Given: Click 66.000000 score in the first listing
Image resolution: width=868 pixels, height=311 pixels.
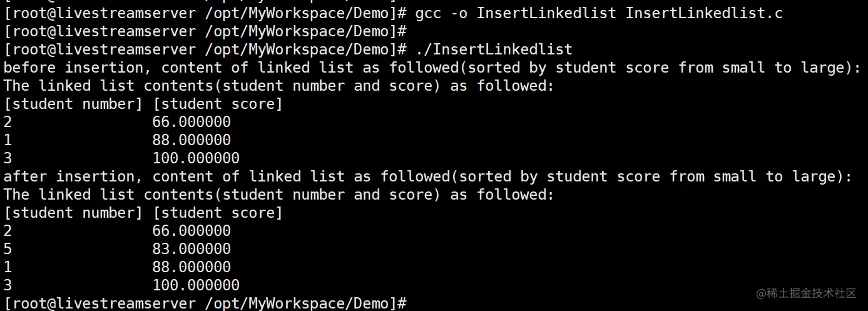Looking at the screenshot, I should click(191, 122).
